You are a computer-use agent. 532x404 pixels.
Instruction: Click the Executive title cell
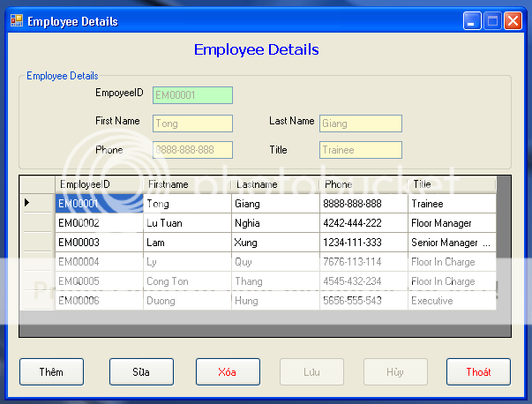coord(452,300)
